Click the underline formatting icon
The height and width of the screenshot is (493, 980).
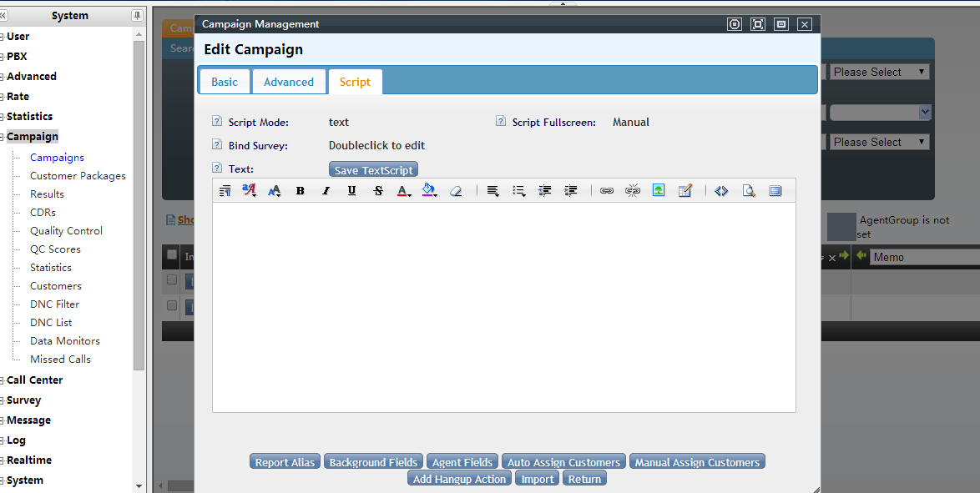click(351, 191)
